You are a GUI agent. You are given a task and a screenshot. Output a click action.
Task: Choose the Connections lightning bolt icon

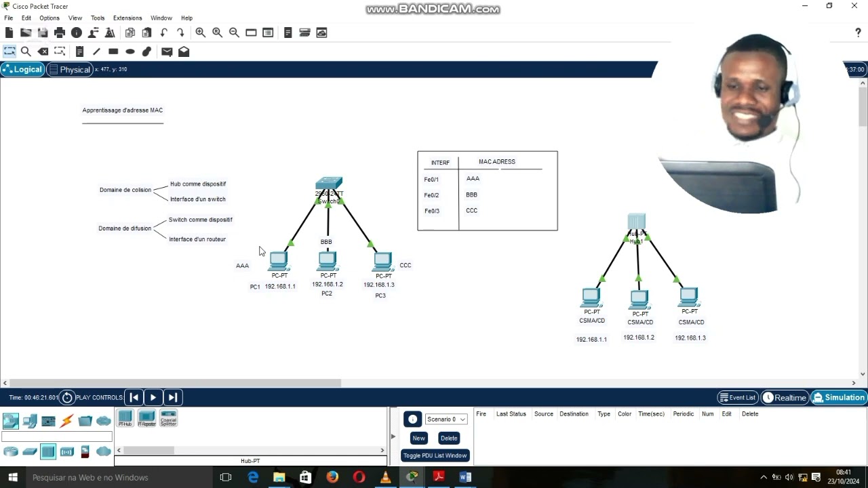click(66, 422)
